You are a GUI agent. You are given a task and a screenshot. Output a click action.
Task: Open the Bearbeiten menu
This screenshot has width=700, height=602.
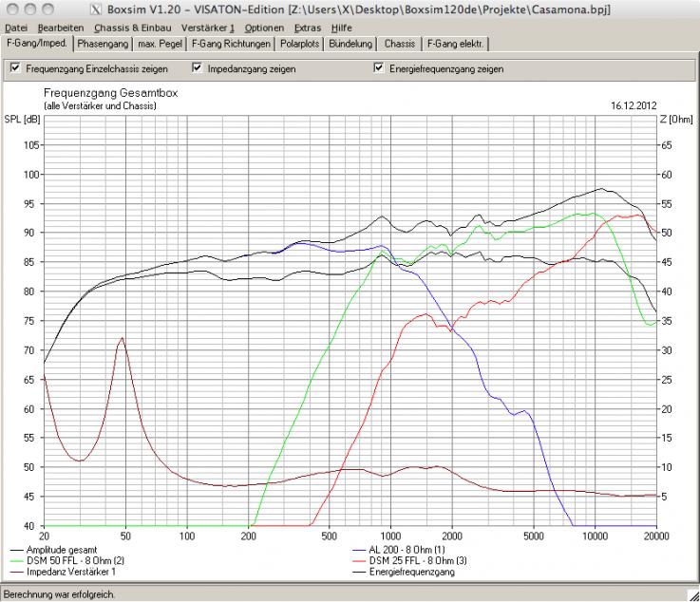(x=59, y=28)
